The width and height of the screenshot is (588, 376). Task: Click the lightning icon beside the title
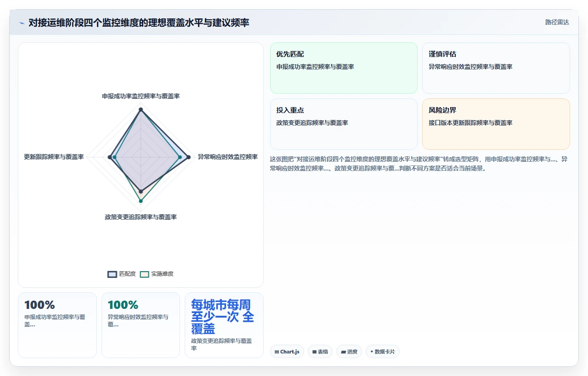22,23
